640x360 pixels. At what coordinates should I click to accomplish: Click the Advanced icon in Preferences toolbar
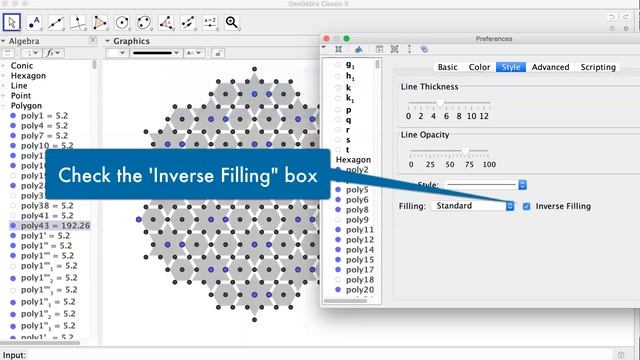pyautogui.click(x=424, y=49)
